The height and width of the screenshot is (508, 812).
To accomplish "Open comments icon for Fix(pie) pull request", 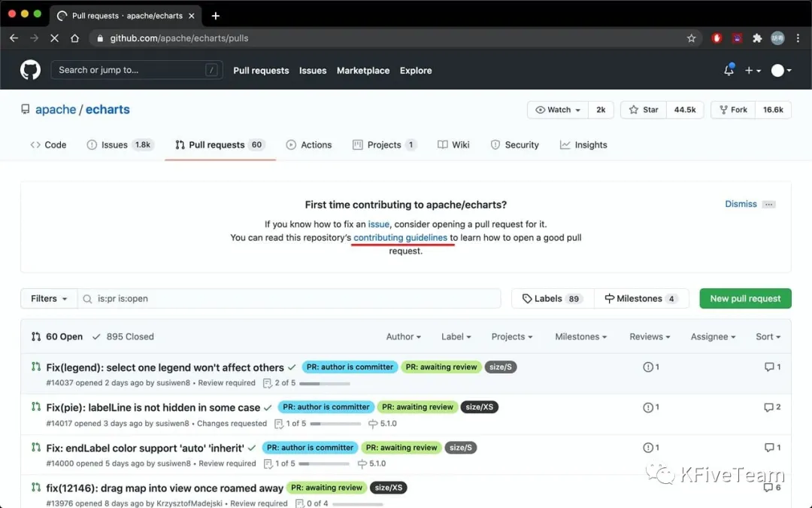I will (772, 407).
